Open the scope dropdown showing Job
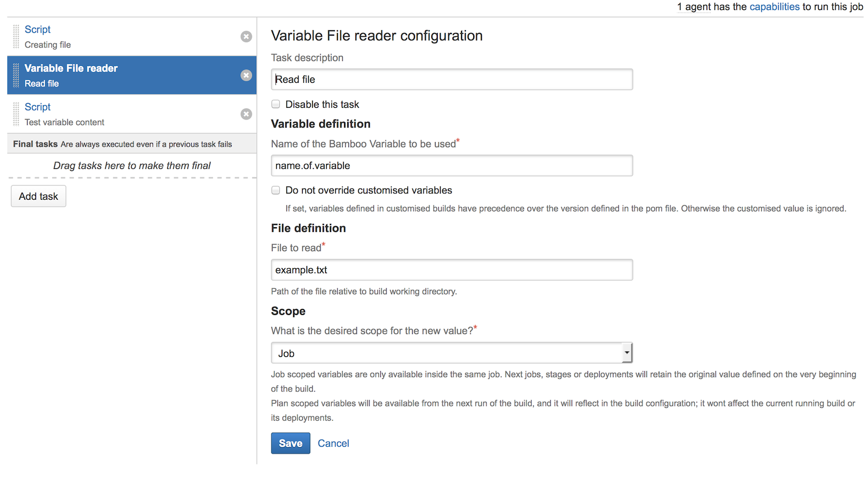 tap(452, 353)
